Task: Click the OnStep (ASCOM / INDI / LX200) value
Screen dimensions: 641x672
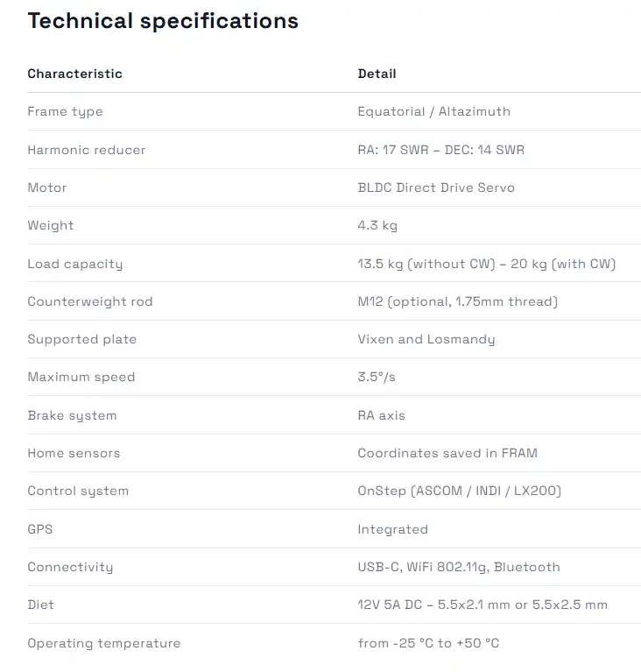Action: (x=459, y=491)
